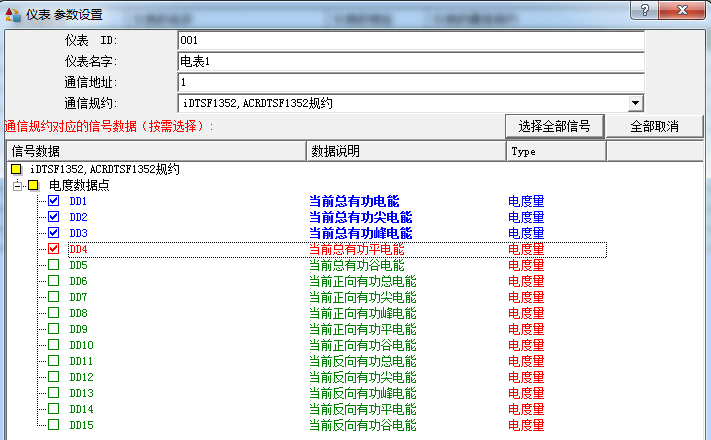Click the 选择全部信号 button

(x=555, y=126)
